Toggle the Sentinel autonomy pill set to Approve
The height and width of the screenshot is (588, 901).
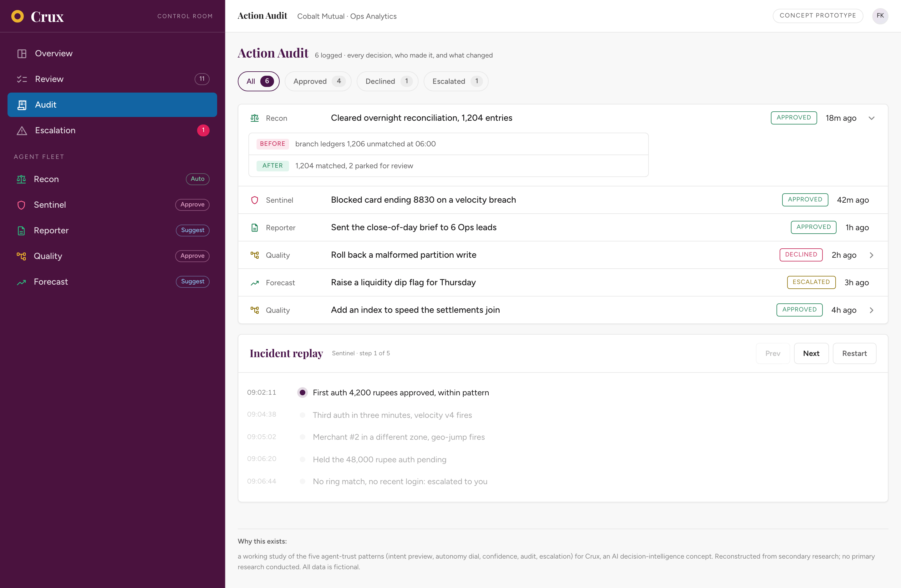click(192, 205)
